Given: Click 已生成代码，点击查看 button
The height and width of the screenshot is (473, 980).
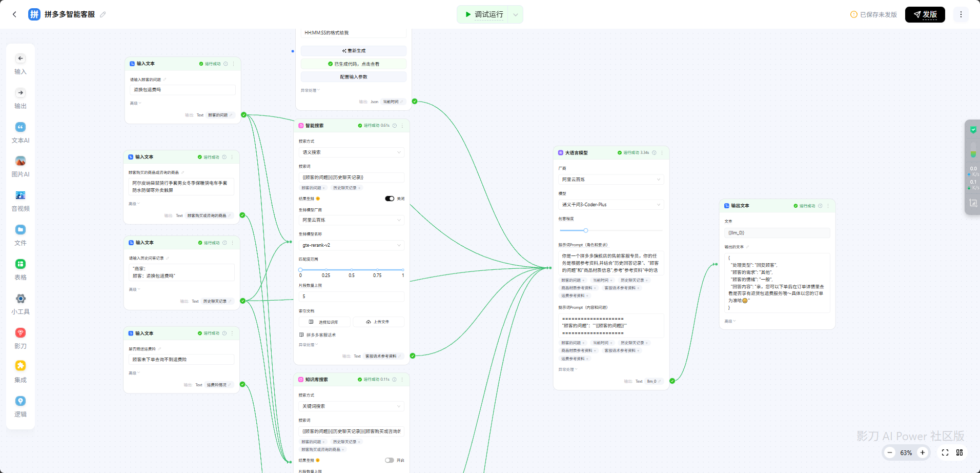Looking at the screenshot, I should (x=354, y=64).
